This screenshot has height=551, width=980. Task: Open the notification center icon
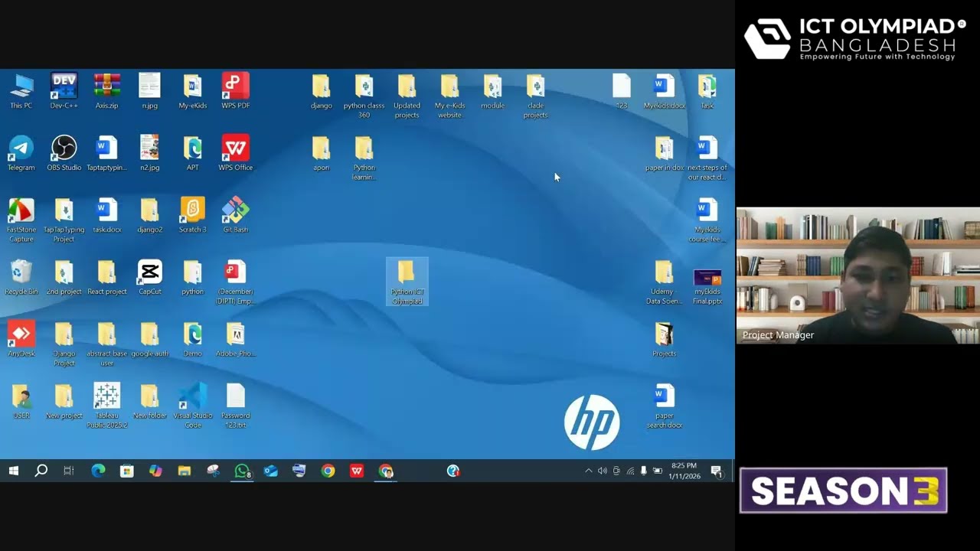717,471
